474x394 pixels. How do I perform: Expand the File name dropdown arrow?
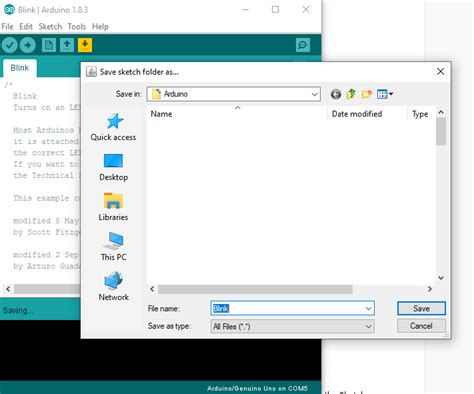(x=368, y=308)
